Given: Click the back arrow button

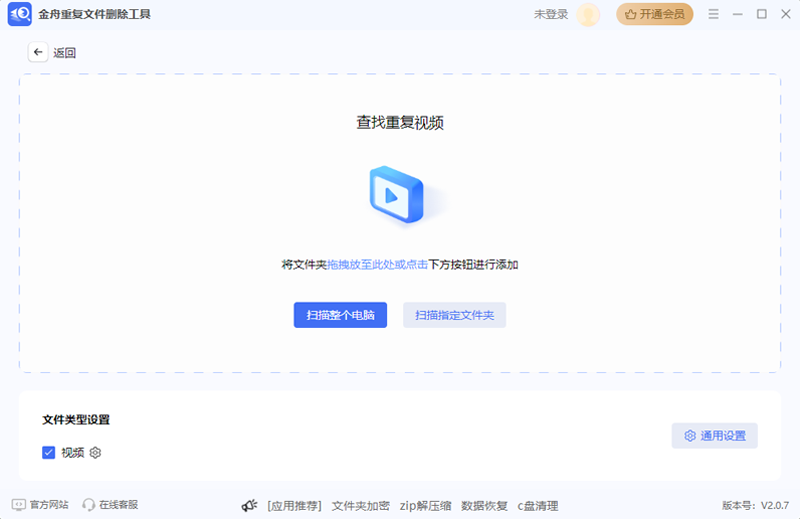Looking at the screenshot, I should coord(38,52).
